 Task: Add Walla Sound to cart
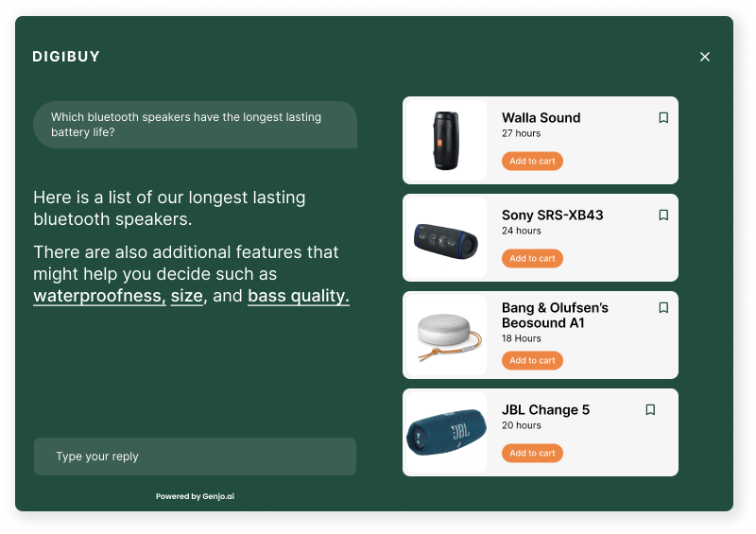(532, 161)
